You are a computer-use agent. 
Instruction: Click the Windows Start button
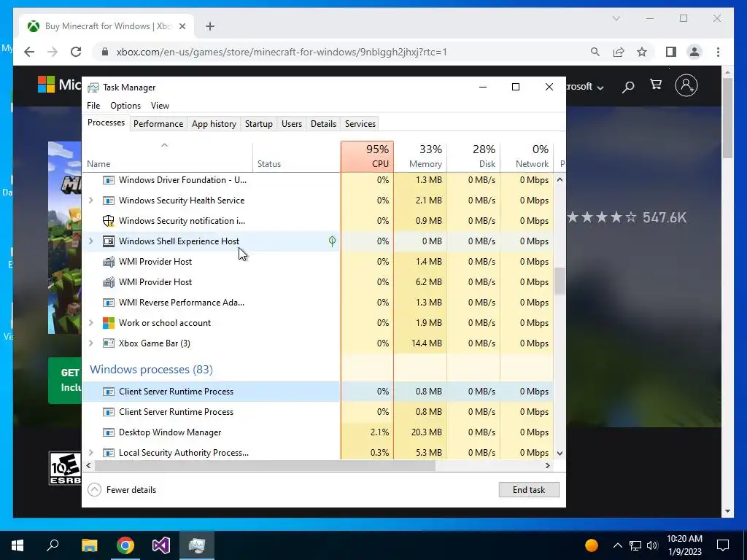[x=18, y=545]
